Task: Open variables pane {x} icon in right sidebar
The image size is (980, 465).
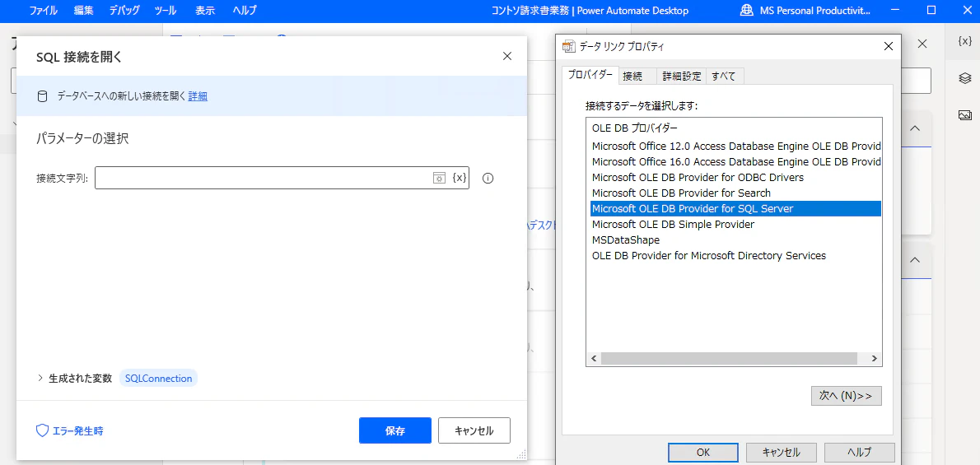Action: pyautogui.click(x=964, y=41)
